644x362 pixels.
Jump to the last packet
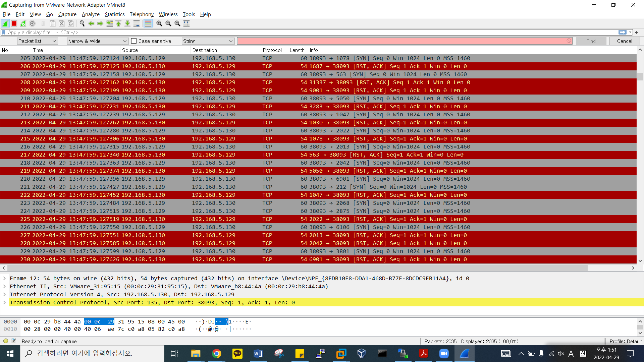click(127, 23)
